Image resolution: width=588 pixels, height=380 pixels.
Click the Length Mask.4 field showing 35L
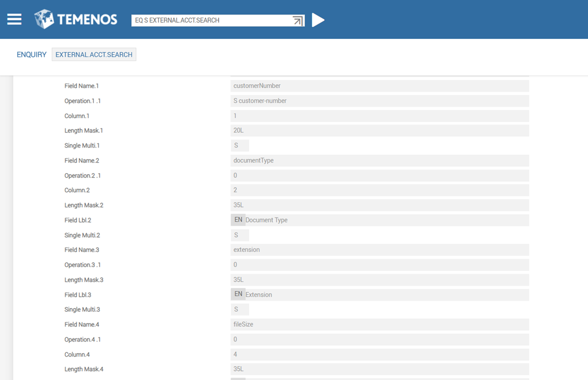coord(379,369)
